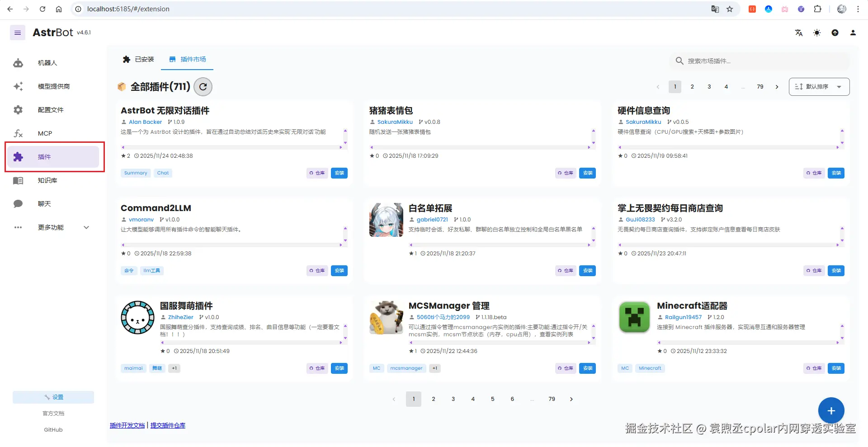Open the 默认排序 sort dropdown
The height and width of the screenshot is (447, 868).
click(819, 87)
